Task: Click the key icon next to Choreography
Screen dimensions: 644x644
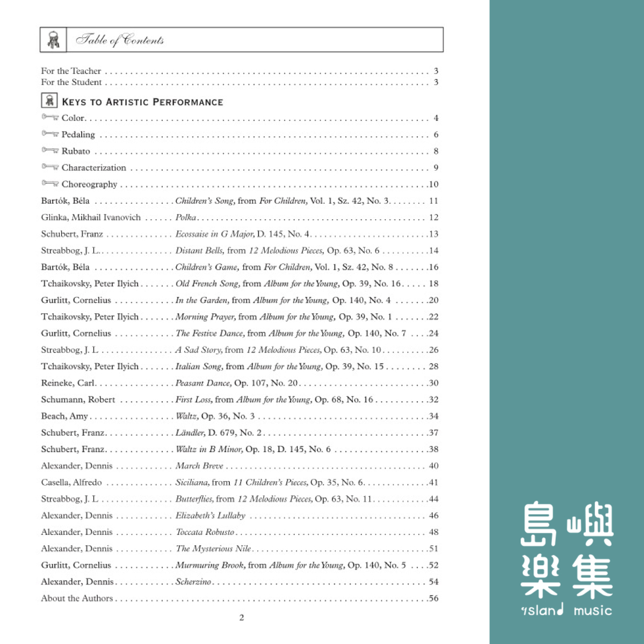Action: [x=50, y=183]
